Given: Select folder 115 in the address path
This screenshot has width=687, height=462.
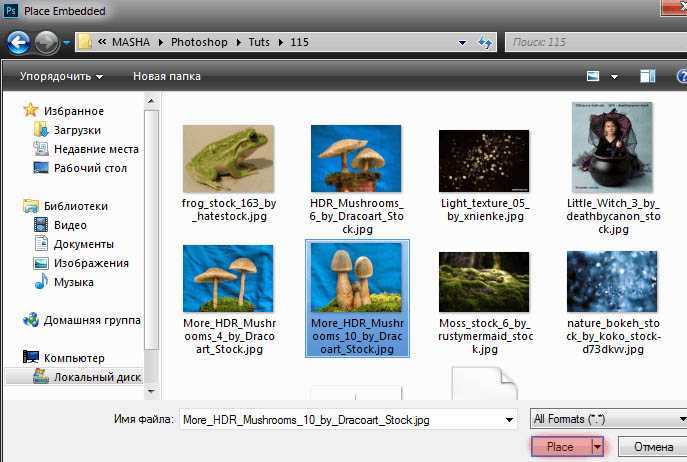Looking at the screenshot, I should point(300,42).
